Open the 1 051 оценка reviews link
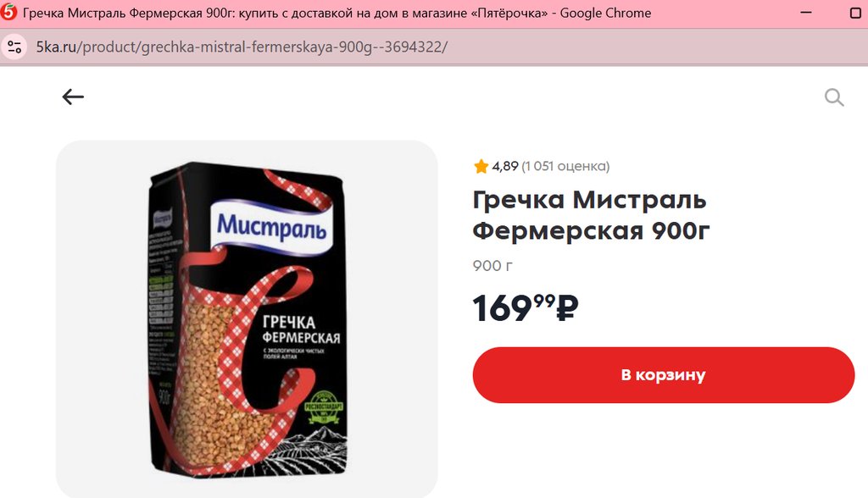868x498 pixels. [565, 166]
